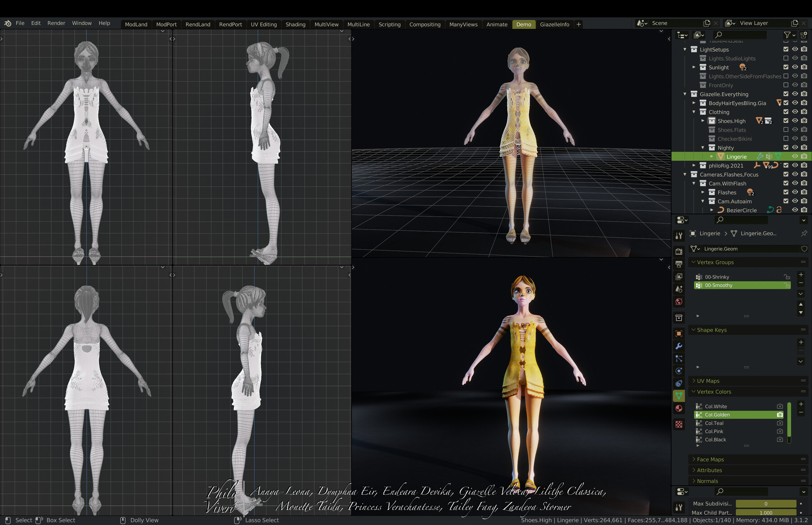Open the Render properties tab
This screenshot has height=525, width=812.
pos(679,252)
